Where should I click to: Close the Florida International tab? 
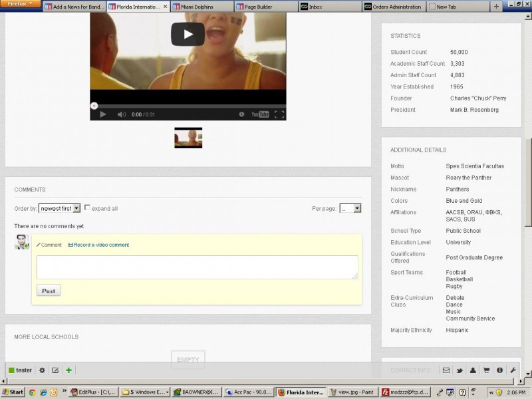click(x=165, y=7)
